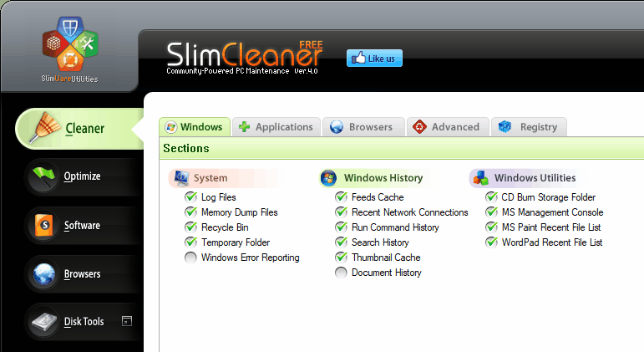Toggle the Search History checkbox
This screenshot has height=352, width=644.
click(x=342, y=242)
